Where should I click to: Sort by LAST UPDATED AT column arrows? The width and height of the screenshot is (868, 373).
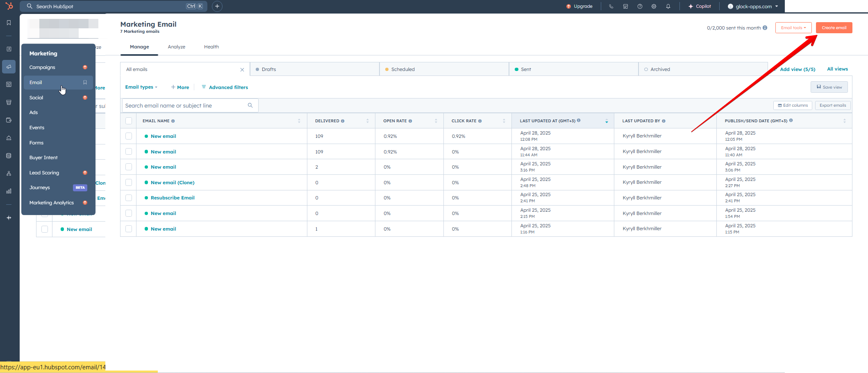607,121
